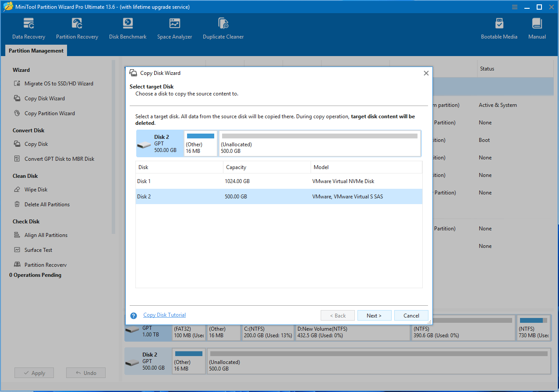
Task: Select Surface Test in sidebar
Action: tap(38, 250)
